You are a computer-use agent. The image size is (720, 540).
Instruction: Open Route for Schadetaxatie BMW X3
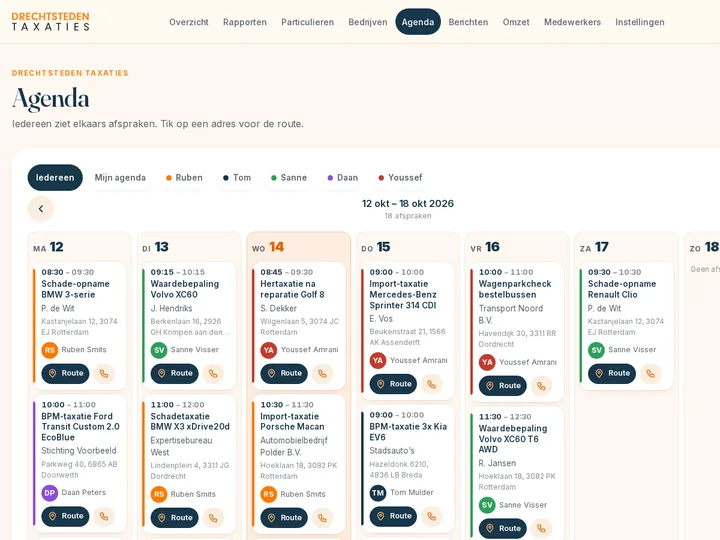click(175, 518)
